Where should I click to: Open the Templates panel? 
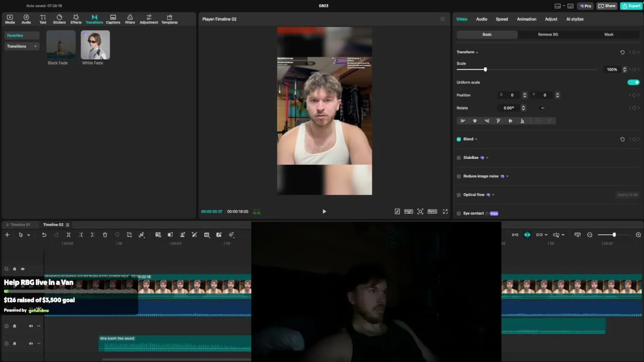click(170, 19)
